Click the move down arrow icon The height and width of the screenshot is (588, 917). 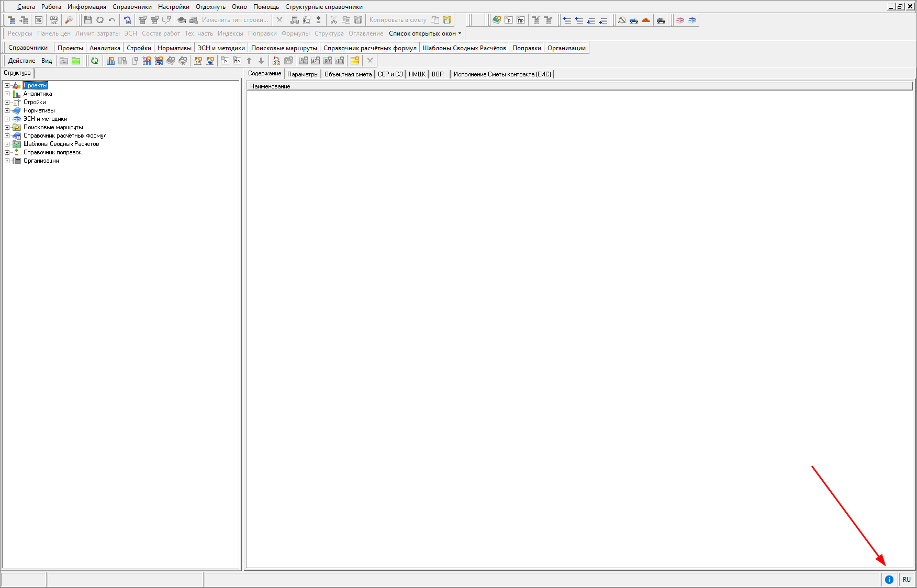click(261, 61)
